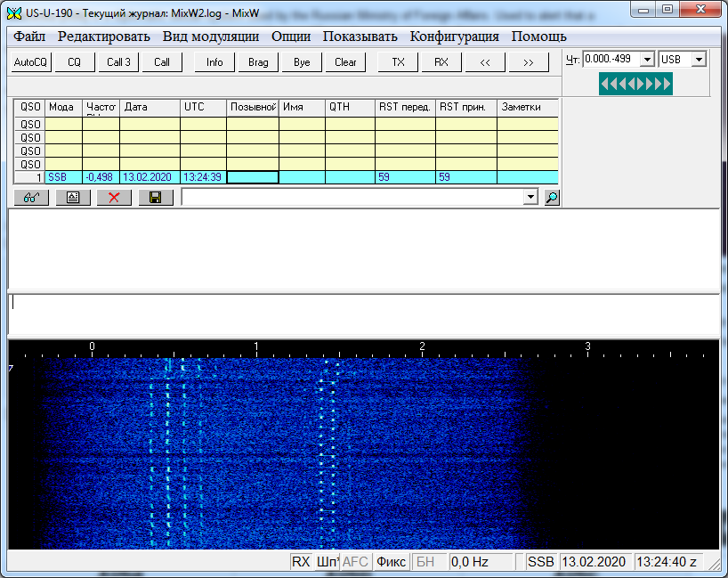Click the SSB mode in the status bar
Screen dimensions: 728x578
click(x=540, y=562)
